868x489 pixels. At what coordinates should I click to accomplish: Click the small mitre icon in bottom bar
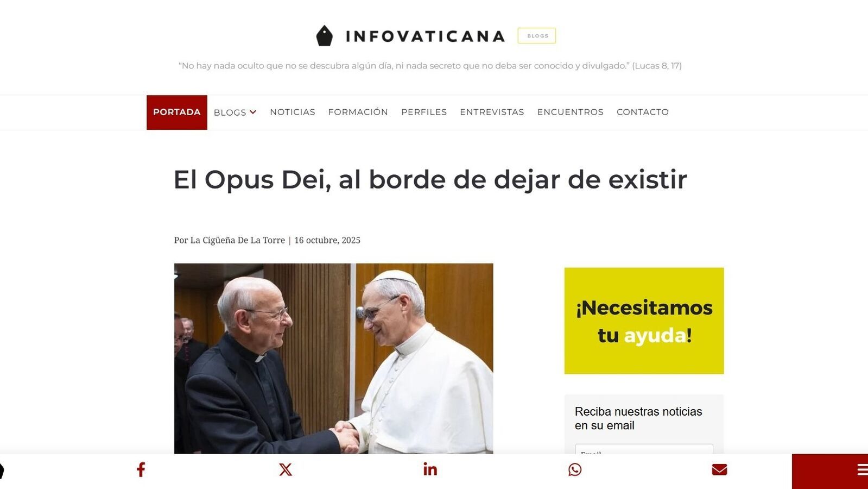(x=2, y=471)
